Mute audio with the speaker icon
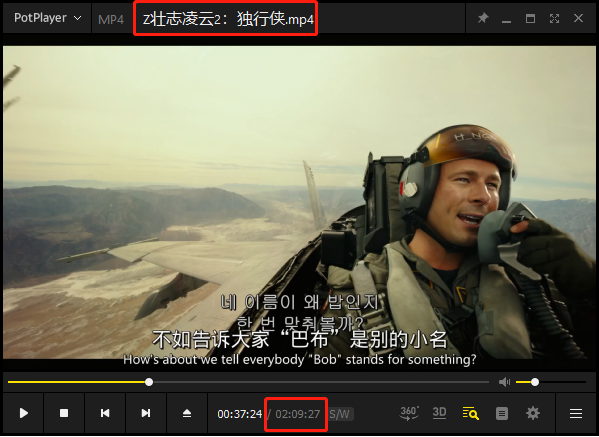 coord(504,382)
